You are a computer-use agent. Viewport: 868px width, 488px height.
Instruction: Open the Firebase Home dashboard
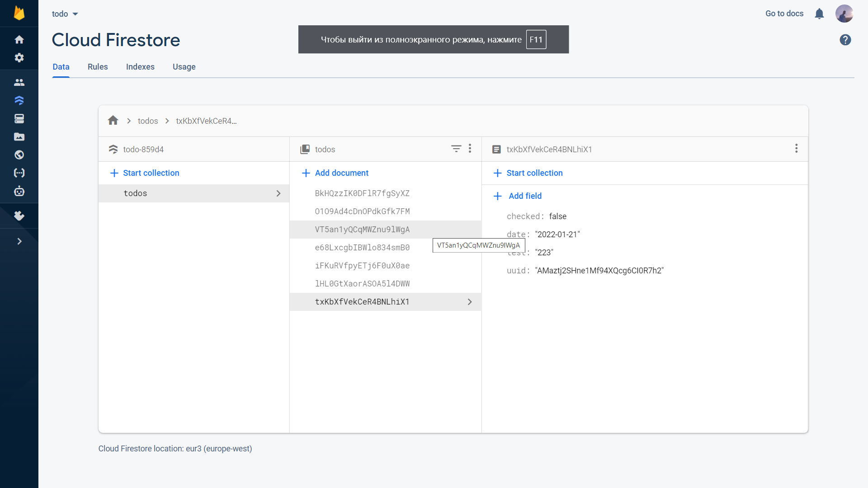click(x=19, y=39)
